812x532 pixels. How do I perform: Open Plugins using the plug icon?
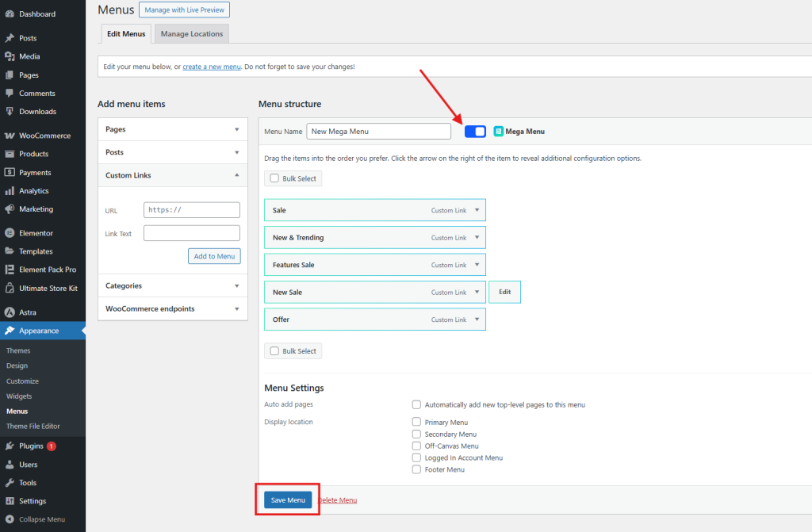pos(10,446)
